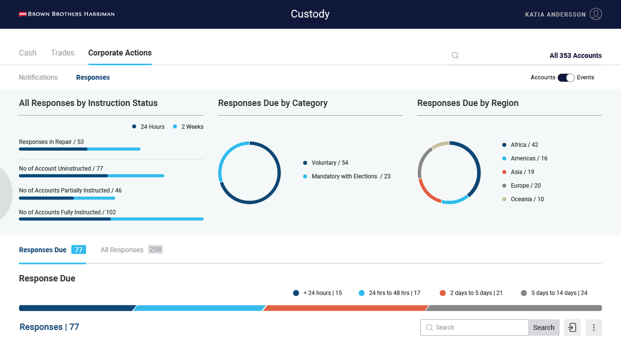Viewport: 621px width, 364px height.
Task: Click the Responses in Repair / 53 label
Action: [x=51, y=142]
